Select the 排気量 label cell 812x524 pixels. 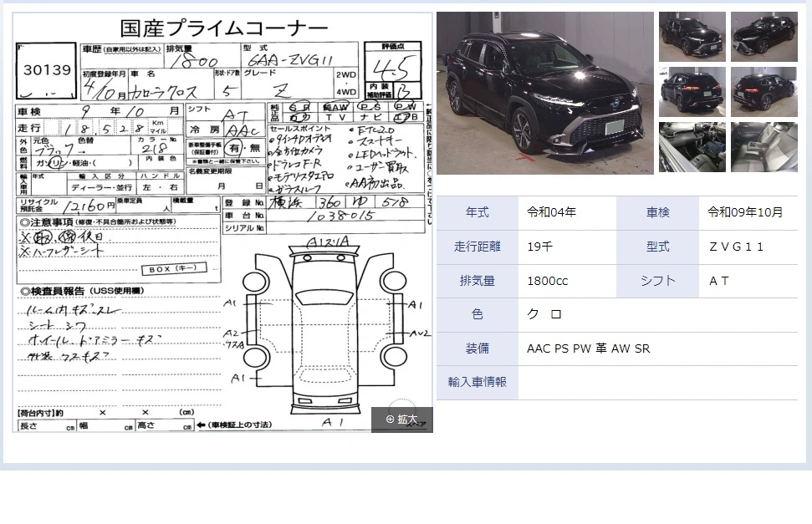point(477,281)
